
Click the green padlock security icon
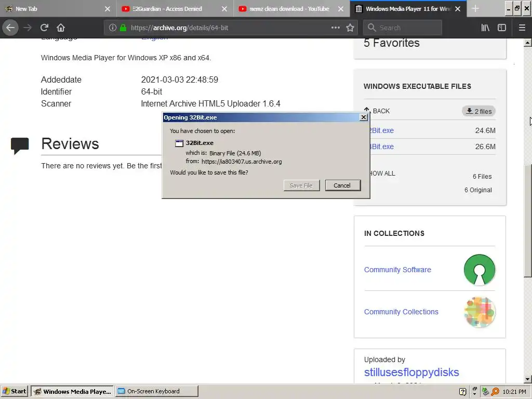(x=123, y=28)
